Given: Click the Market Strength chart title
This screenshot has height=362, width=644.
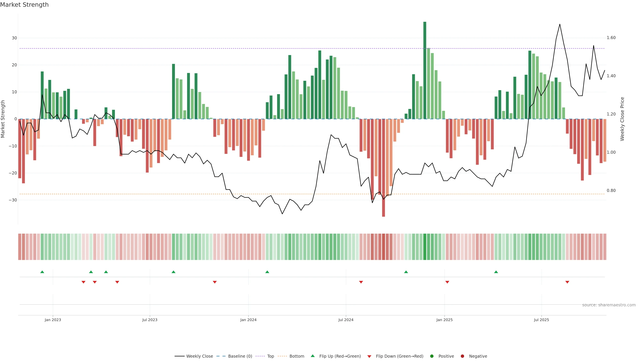Looking at the screenshot, I should tap(24, 5).
